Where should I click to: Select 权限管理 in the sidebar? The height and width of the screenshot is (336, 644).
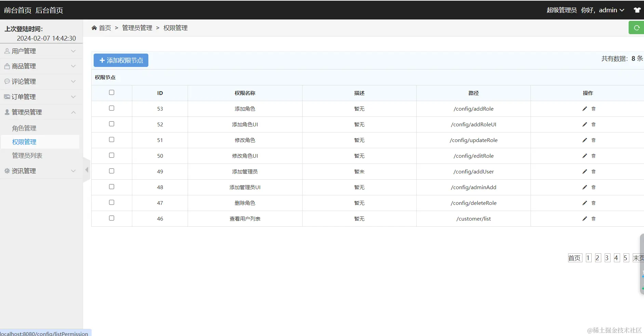click(24, 142)
